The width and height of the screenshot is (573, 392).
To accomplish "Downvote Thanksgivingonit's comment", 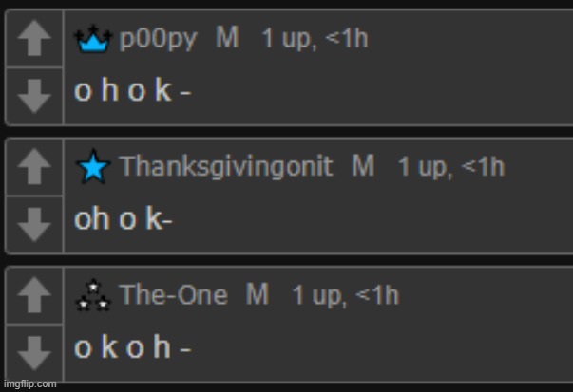I will coord(34,225).
